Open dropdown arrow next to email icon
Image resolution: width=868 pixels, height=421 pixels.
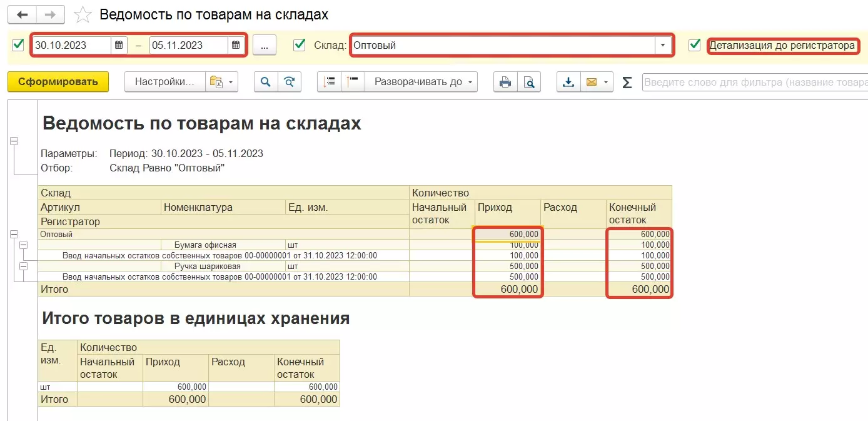(606, 82)
